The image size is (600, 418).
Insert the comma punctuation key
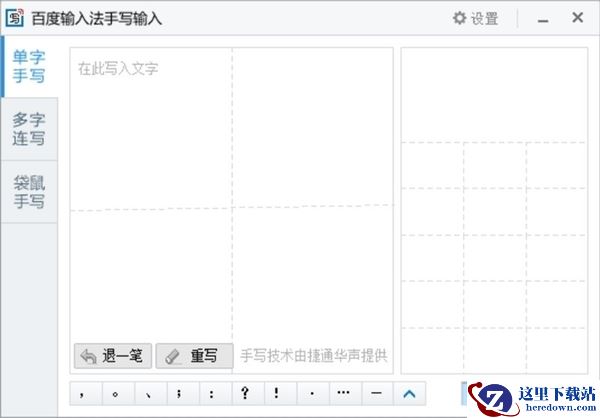click(86, 393)
